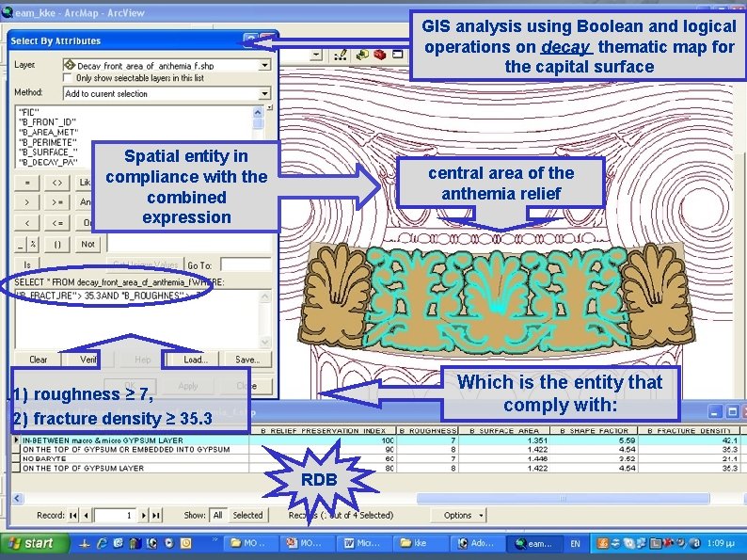Viewport: 747px width, 560px height.
Task: Click the Windows start button
Action: tap(34, 543)
